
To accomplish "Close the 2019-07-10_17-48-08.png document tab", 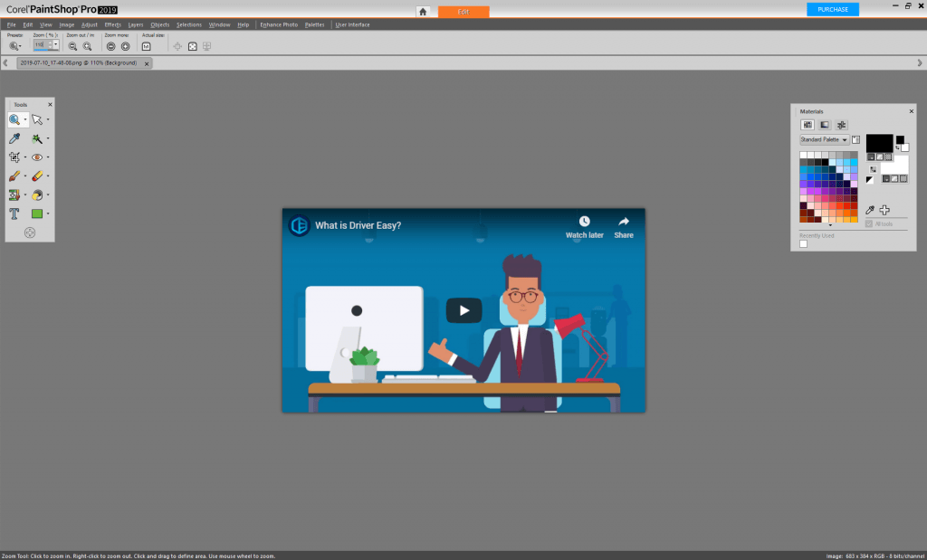I will [x=147, y=63].
